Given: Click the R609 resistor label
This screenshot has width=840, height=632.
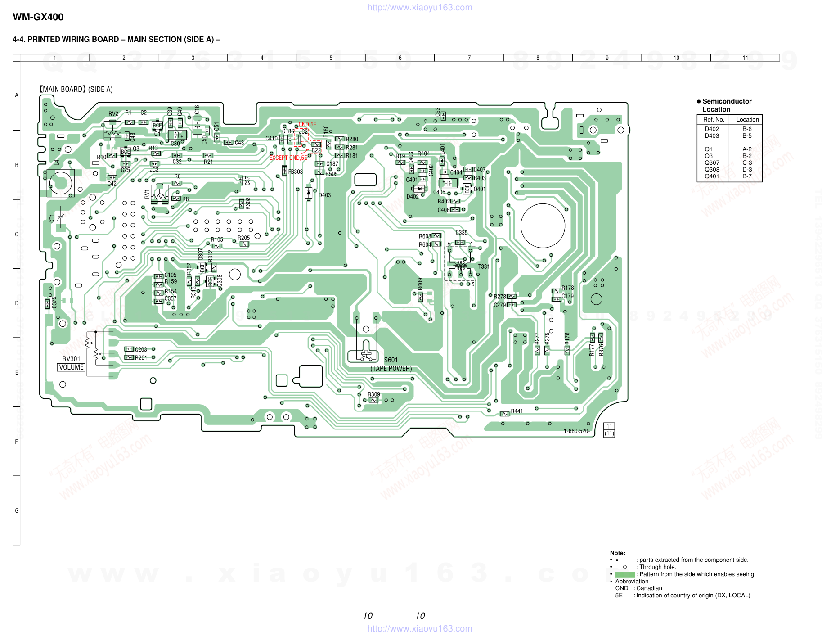Looking at the screenshot, I should [x=420, y=284].
